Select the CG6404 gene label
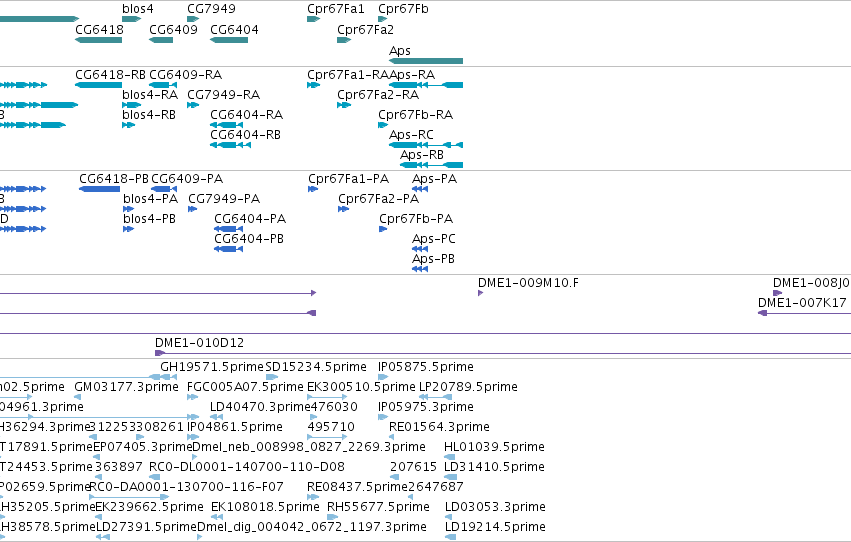 tap(234, 30)
